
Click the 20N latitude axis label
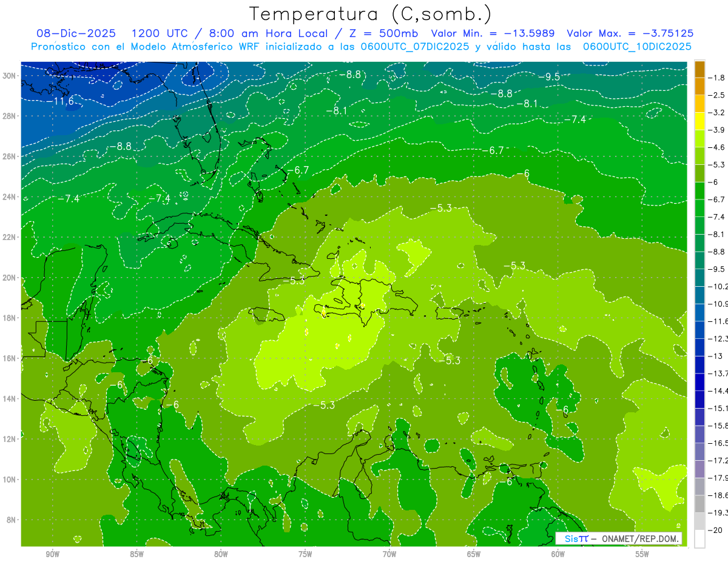(10, 278)
